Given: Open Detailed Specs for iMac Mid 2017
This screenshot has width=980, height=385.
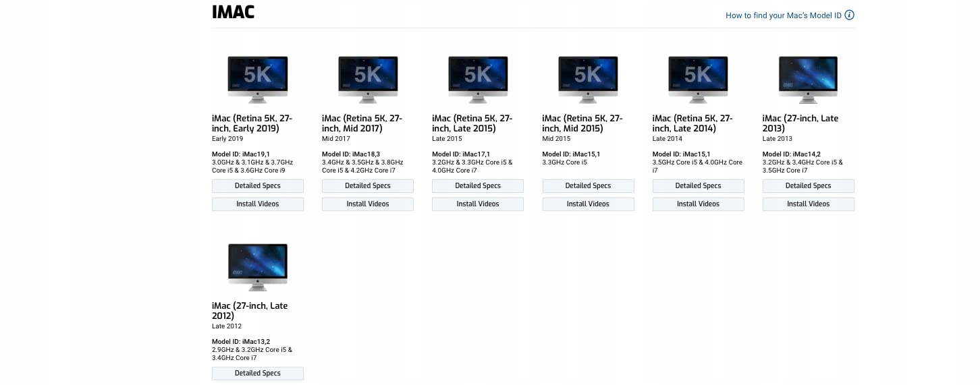Looking at the screenshot, I should (368, 186).
